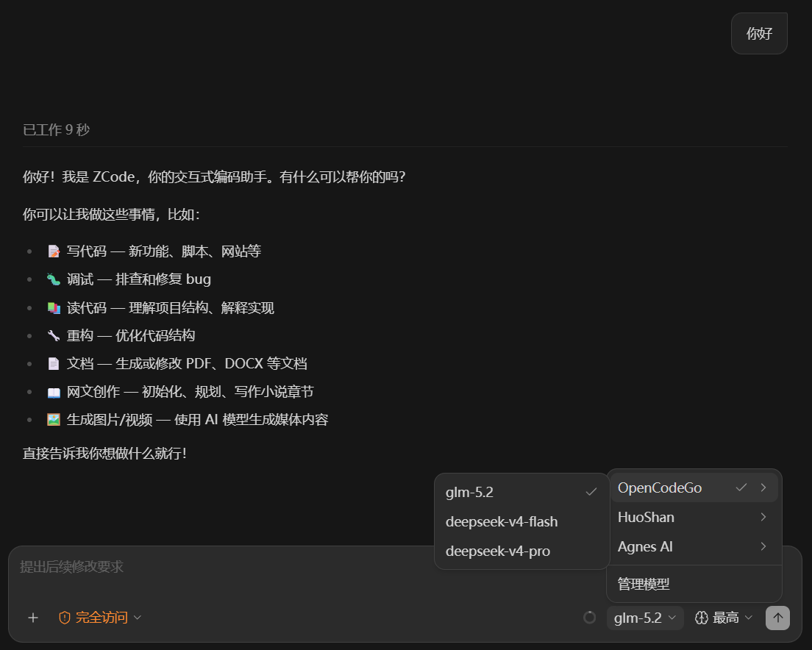Click the wrench emoji beside 重构

(54, 336)
